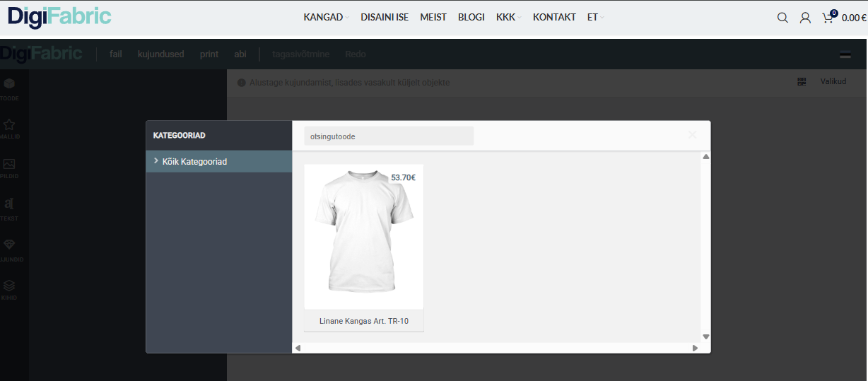Select the Toode product cube icon
This screenshot has height=381, width=868.
click(9, 84)
